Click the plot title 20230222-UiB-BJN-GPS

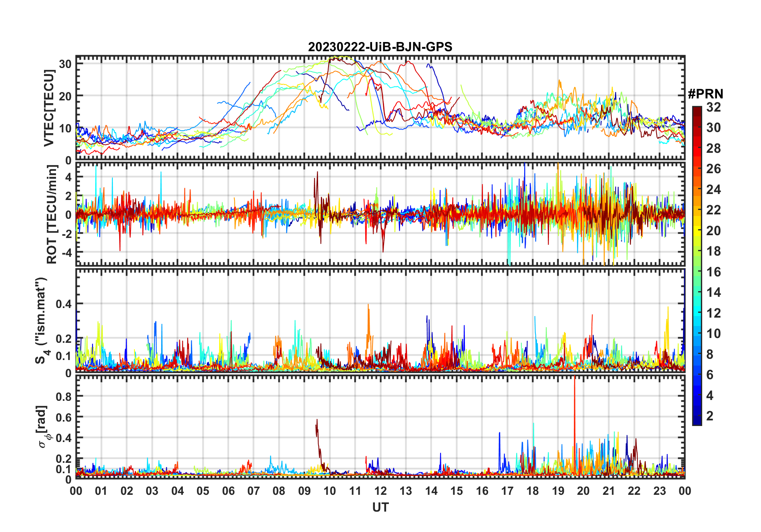click(380, 47)
